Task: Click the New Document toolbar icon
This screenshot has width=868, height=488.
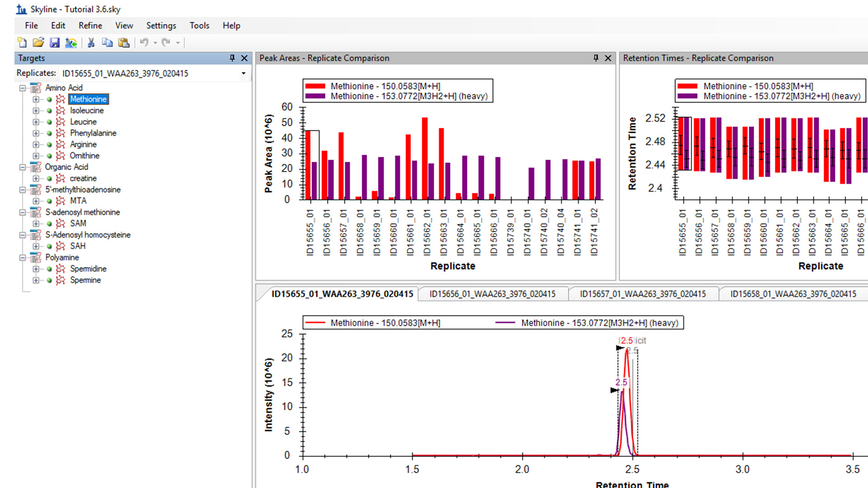Action: point(22,42)
